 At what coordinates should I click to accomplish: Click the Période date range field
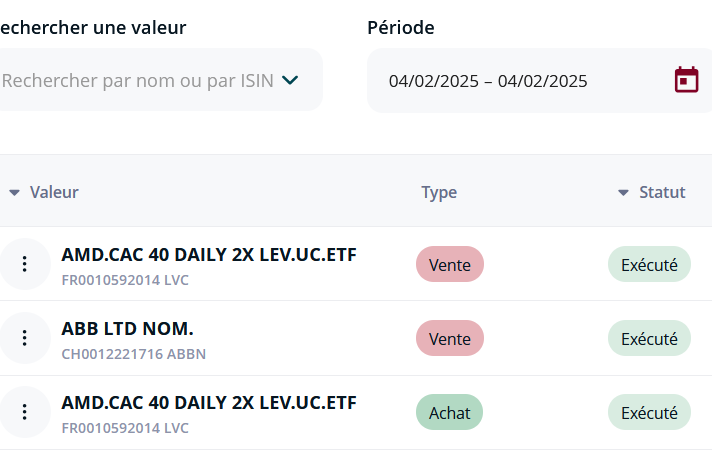[x=539, y=80]
